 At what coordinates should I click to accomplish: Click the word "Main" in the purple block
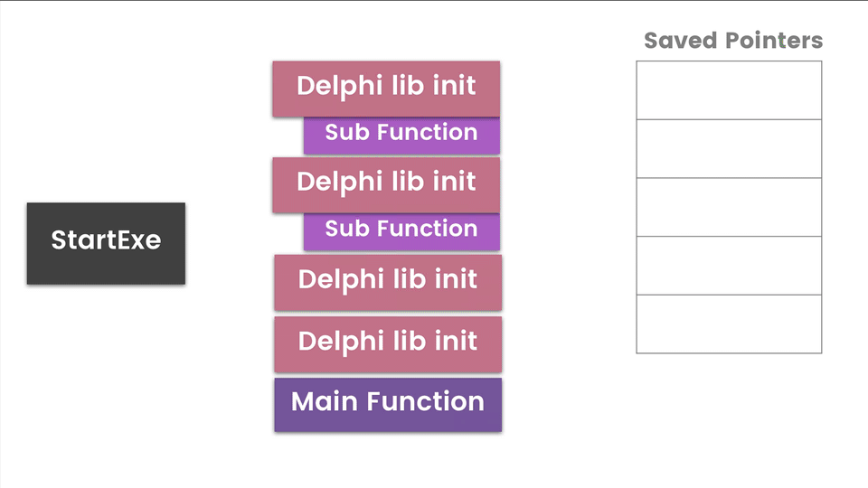click(325, 402)
